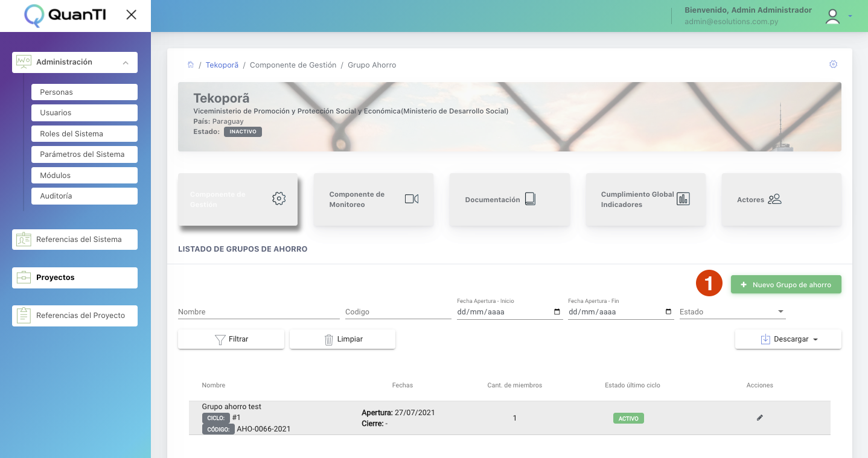Select Usuarios in the sidebar
This screenshot has width=868, height=458.
84,113
